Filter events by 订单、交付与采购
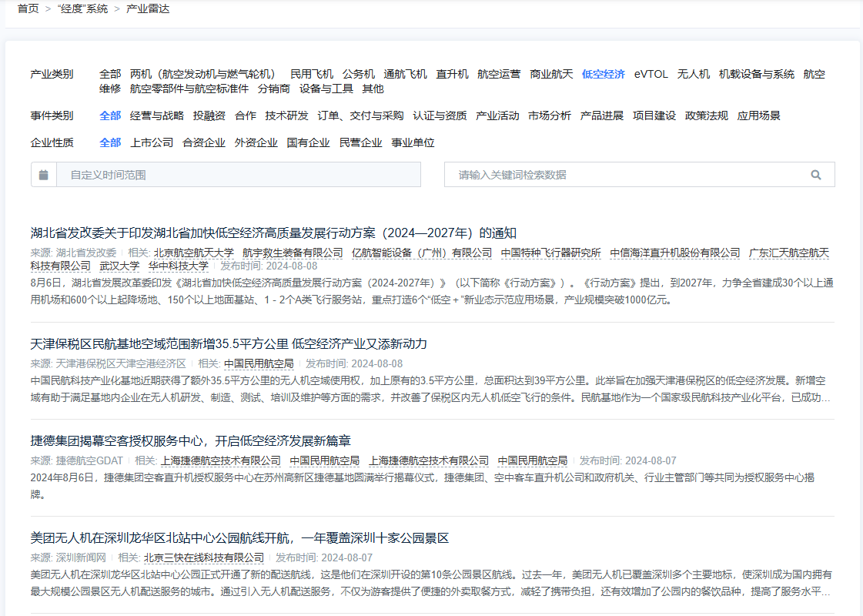The width and height of the screenshot is (863, 616). [360, 115]
